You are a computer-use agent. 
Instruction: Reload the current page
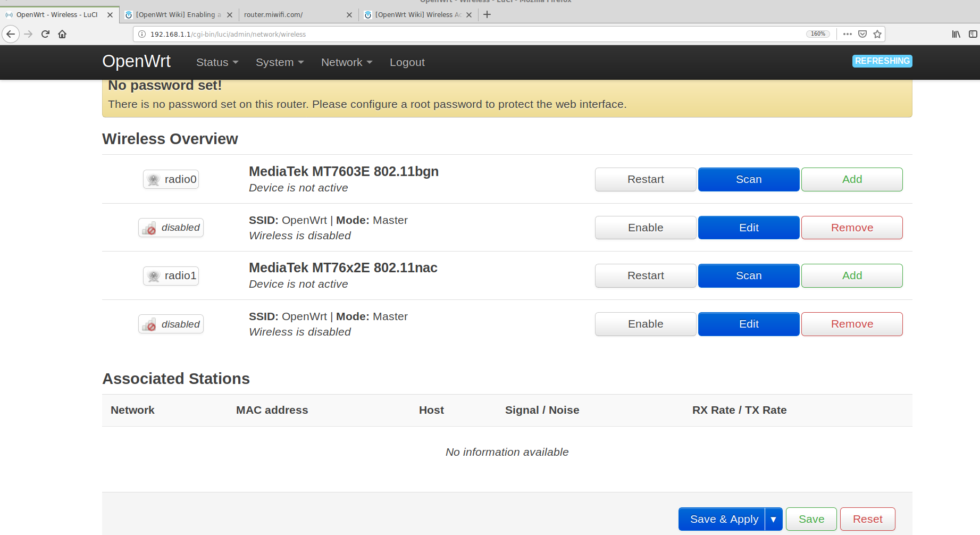coord(46,34)
